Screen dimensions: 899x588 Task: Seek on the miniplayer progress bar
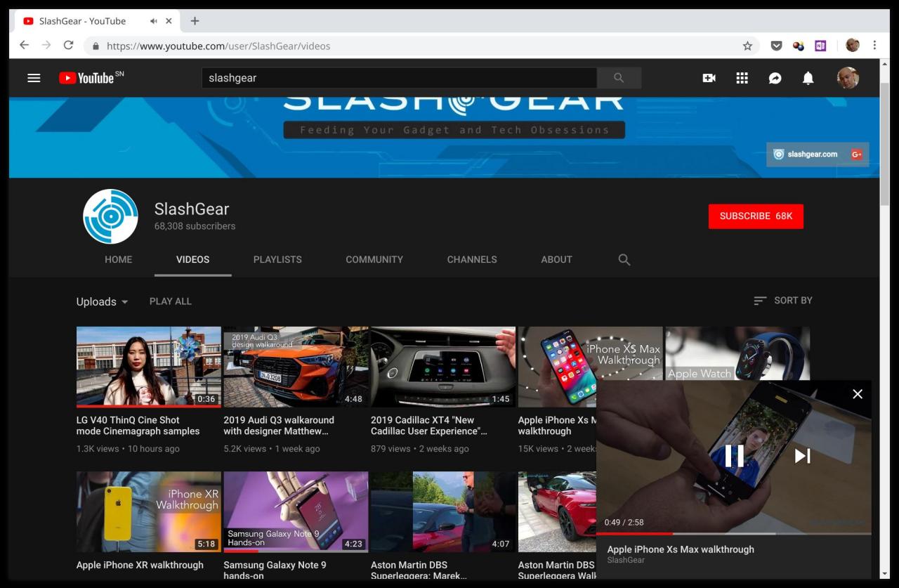coord(734,534)
